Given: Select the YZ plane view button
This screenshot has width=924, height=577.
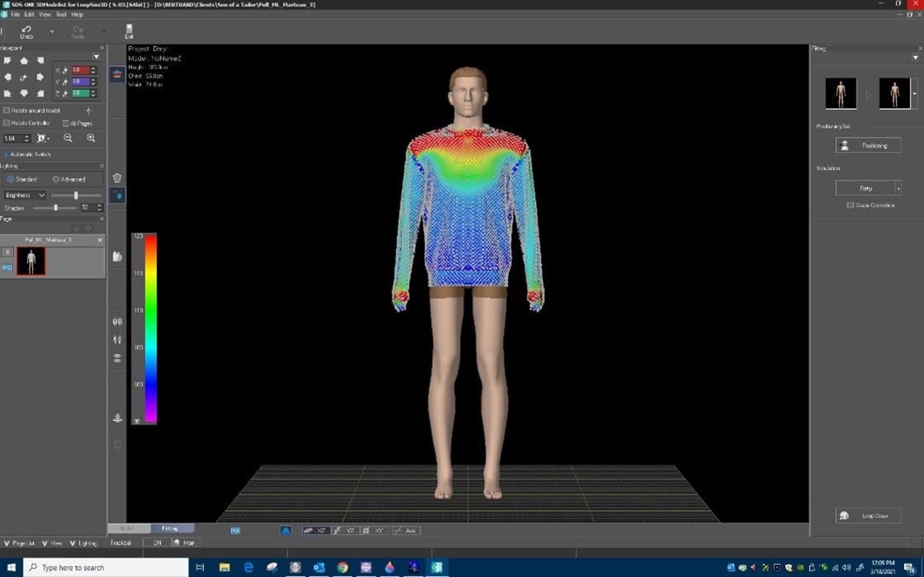Looking at the screenshot, I should point(344,531).
